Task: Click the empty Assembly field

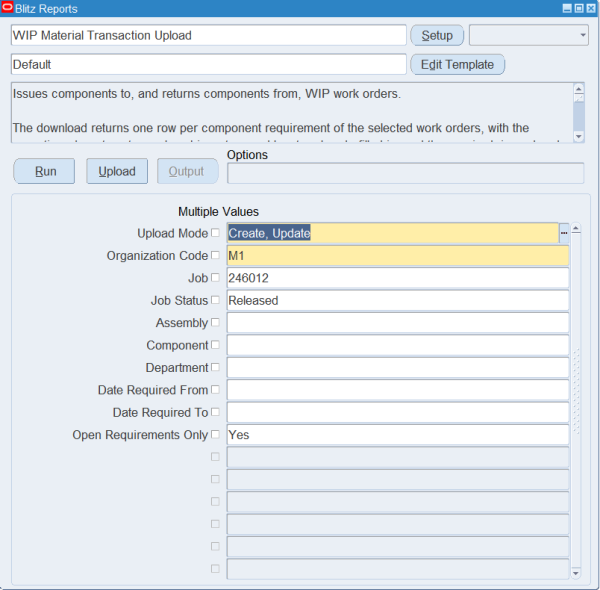Action: 398,323
